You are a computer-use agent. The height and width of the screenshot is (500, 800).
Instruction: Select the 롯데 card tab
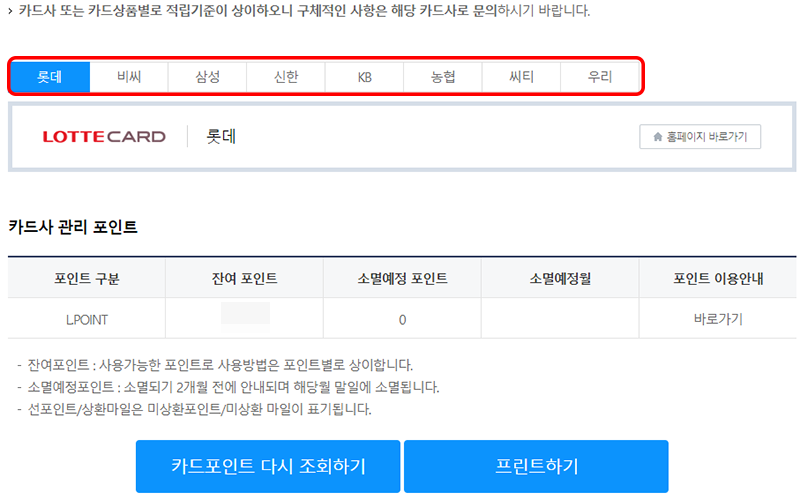(x=50, y=77)
